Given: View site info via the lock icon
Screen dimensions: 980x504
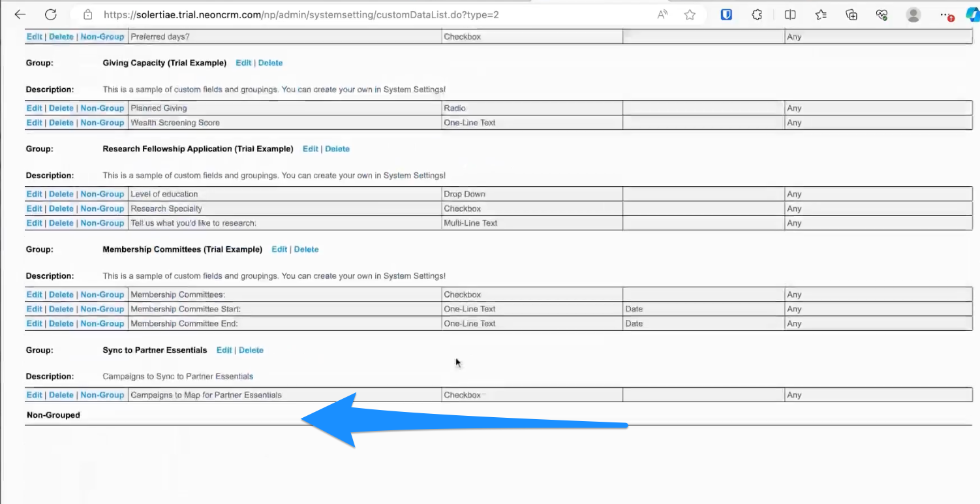Looking at the screenshot, I should coord(88,14).
